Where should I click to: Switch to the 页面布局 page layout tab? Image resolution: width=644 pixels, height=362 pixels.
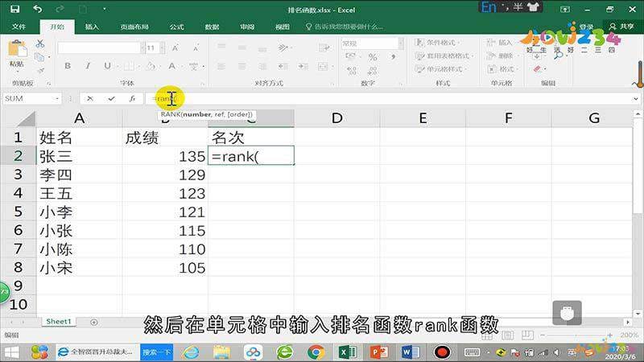coord(134,27)
